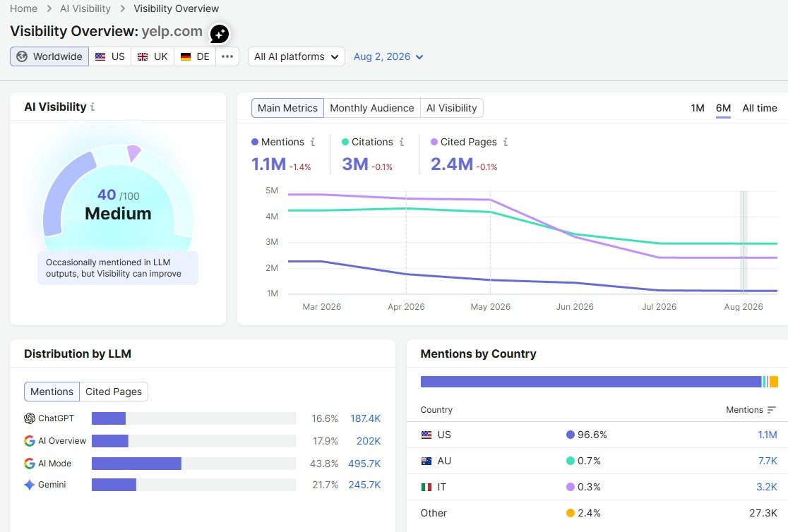
Task: Click the US flag in the Mentions by Country table
Action: click(426, 435)
